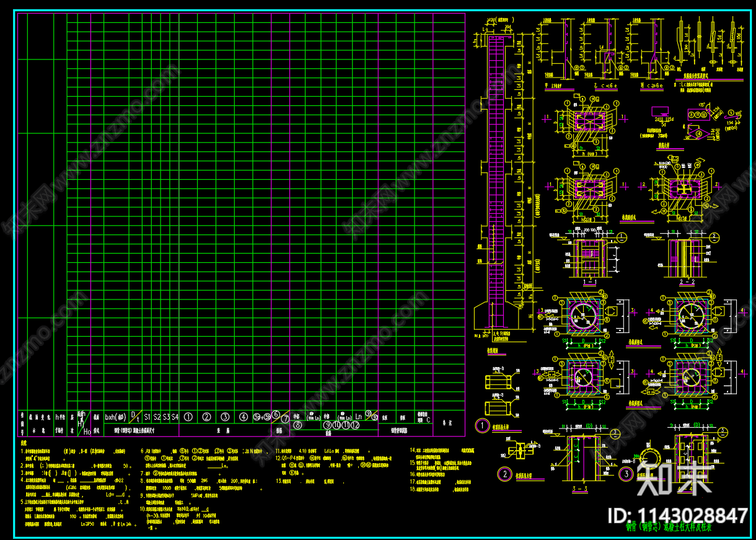
Task: Select the "Ln" column header in the table
Action: (358, 417)
